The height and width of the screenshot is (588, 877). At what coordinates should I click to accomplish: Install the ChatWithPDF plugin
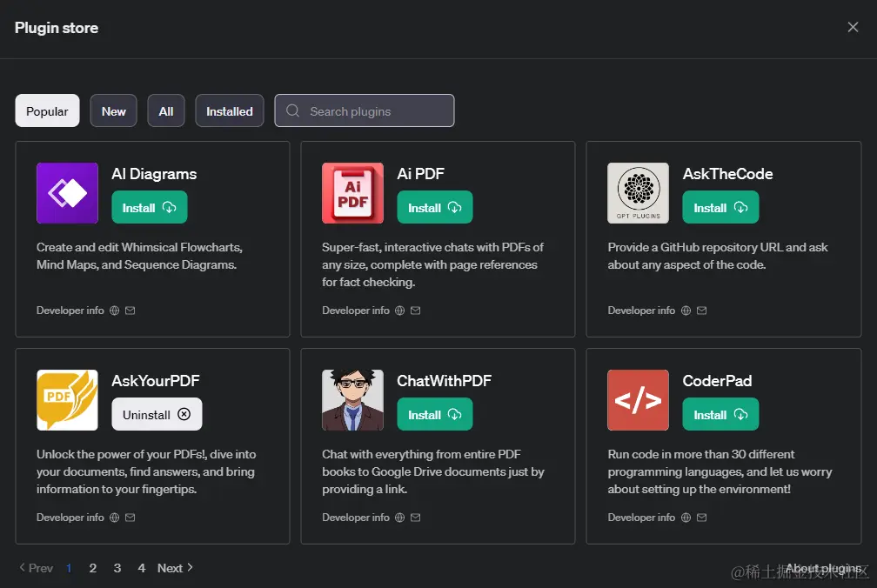[x=435, y=414]
